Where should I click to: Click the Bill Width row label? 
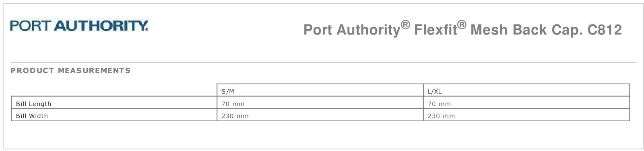[32, 116]
